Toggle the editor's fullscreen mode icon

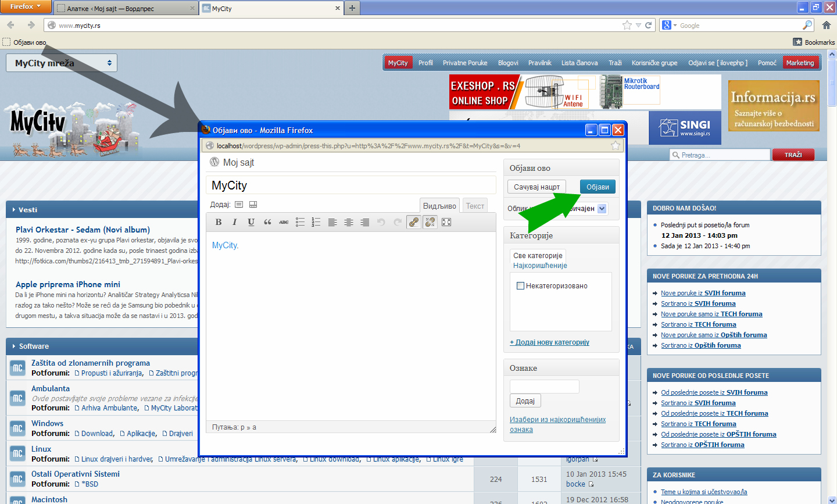[x=446, y=222]
